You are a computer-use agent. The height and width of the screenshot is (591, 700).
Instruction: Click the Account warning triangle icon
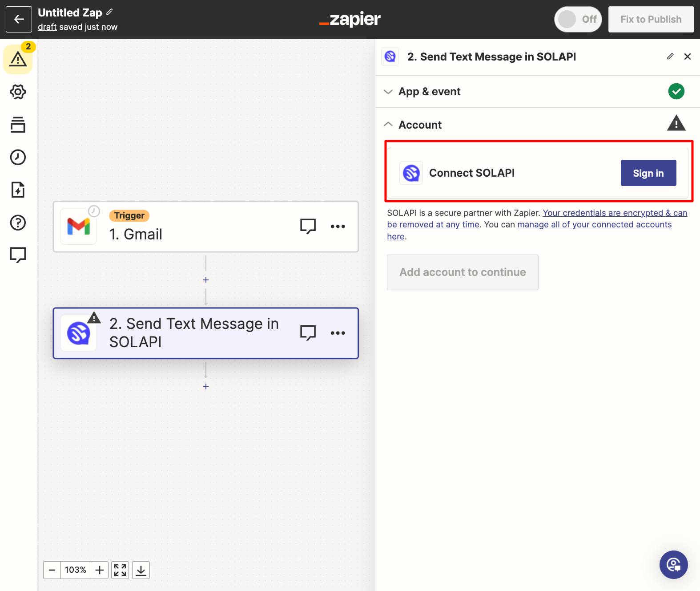coord(676,123)
